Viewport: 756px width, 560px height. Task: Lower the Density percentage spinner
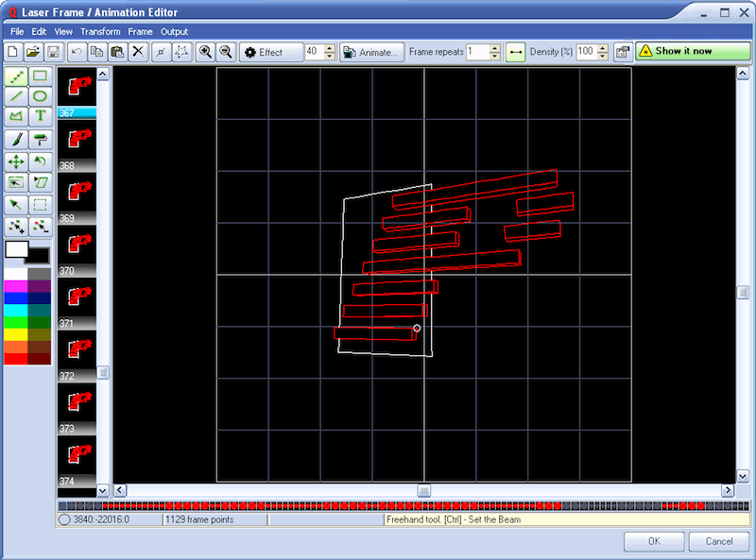[x=603, y=57]
